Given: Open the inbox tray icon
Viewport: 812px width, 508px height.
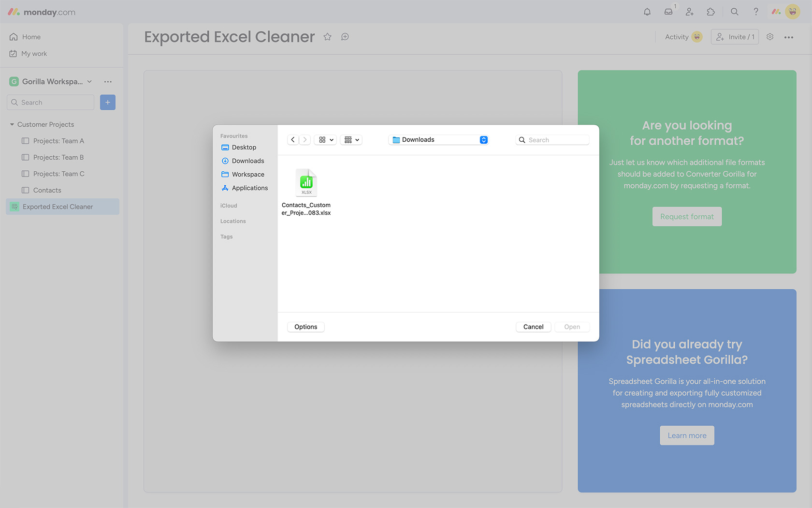Looking at the screenshot, I should point(668,12).
